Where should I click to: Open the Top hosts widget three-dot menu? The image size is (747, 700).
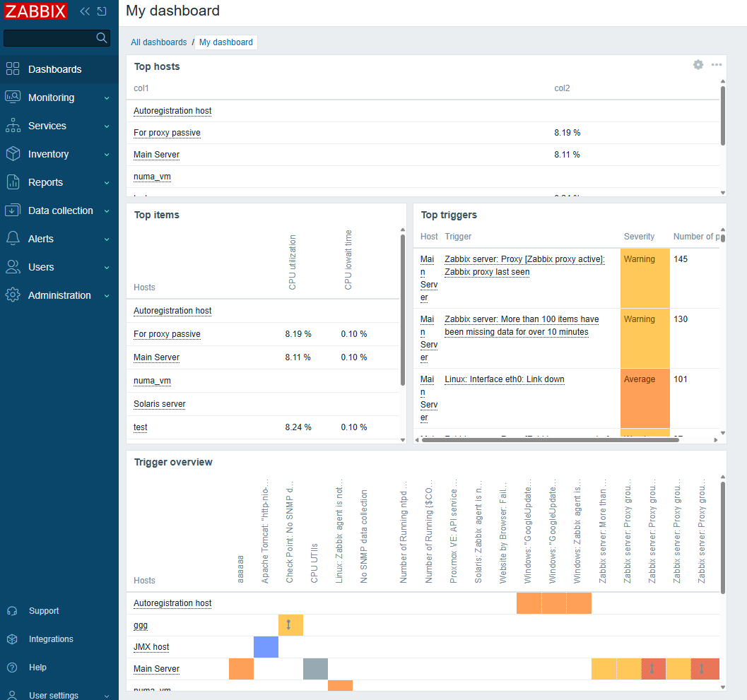point(717,65)
